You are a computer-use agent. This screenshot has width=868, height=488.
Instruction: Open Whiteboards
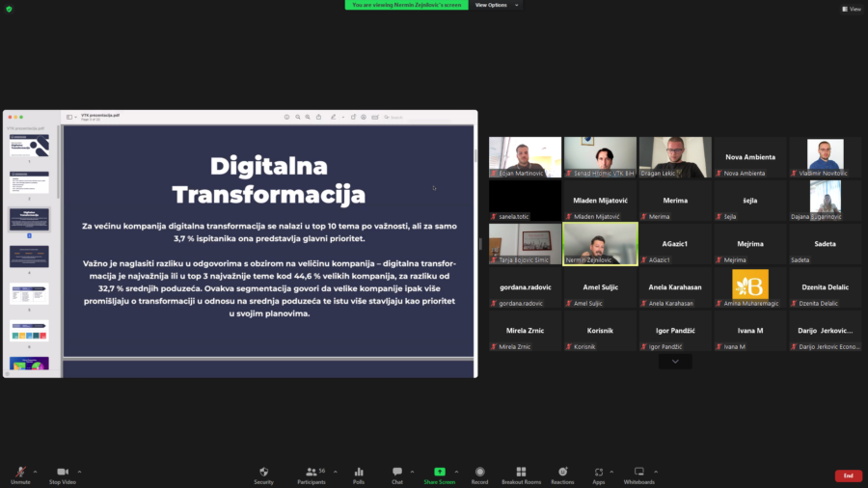click(x=638, y=474)
